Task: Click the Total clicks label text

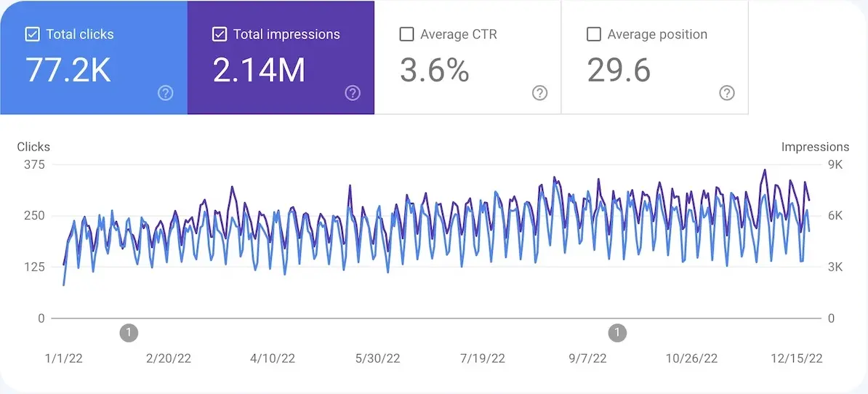Action: click(x=80, y=34)
